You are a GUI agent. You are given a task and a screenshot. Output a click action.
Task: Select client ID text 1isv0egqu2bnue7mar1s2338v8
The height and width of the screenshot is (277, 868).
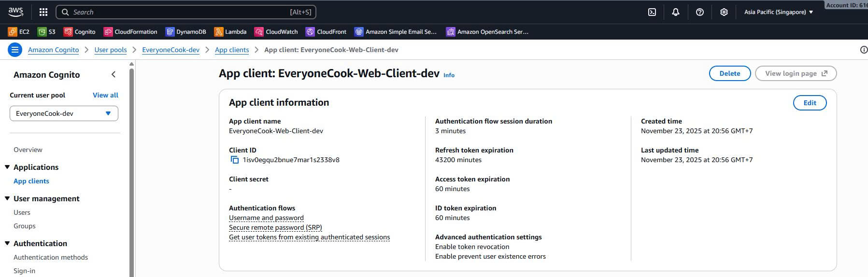tap(291, 160)
